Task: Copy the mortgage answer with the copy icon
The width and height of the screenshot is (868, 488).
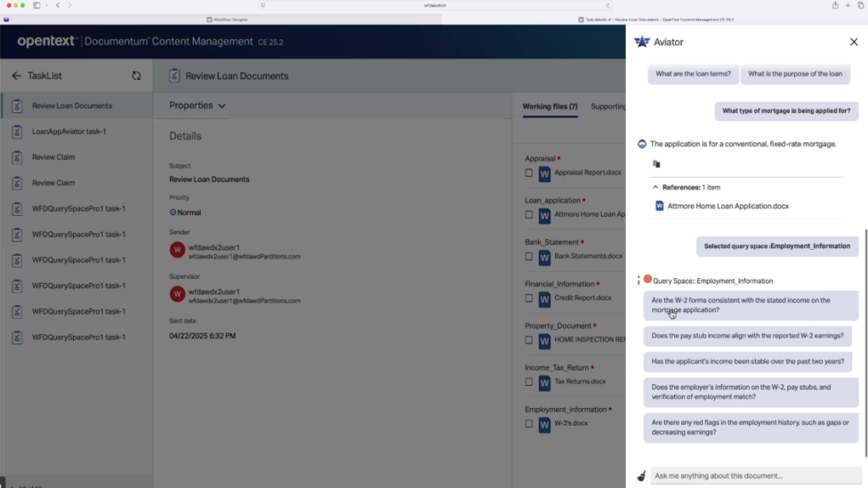Action: click(656, 164)
